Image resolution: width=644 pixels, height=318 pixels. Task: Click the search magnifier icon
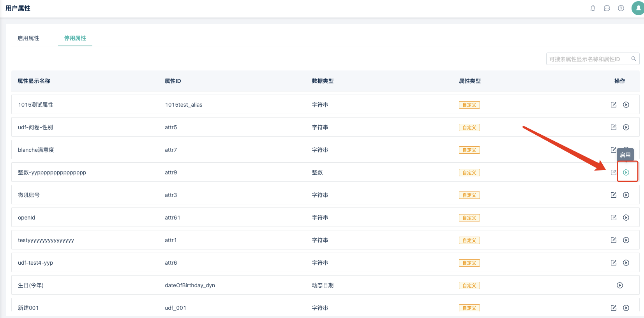point(634,59)
